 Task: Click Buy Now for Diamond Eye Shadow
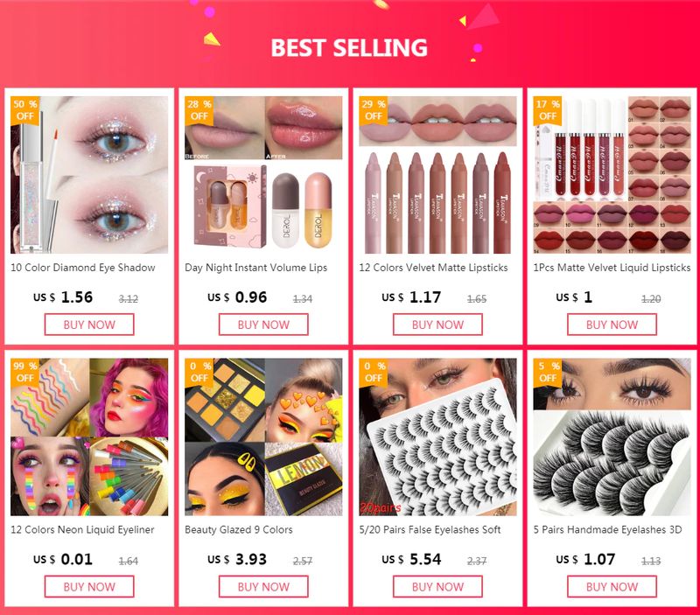click(x=89, y=325)
